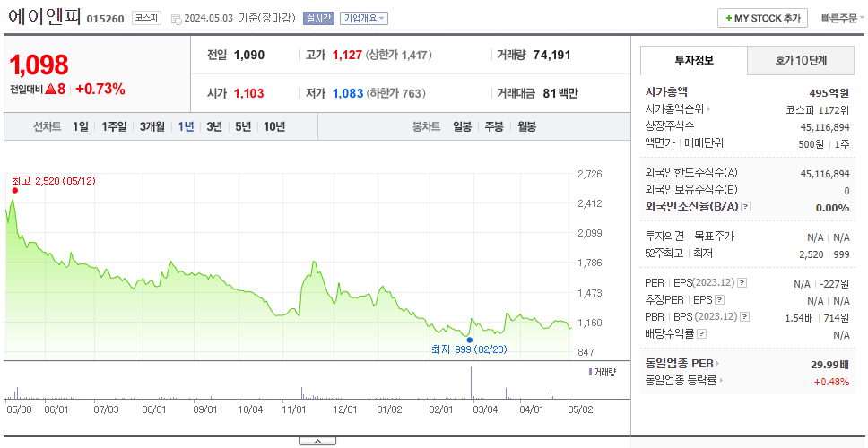Click the 52주최고 value 2,520

tap(812, 254)
